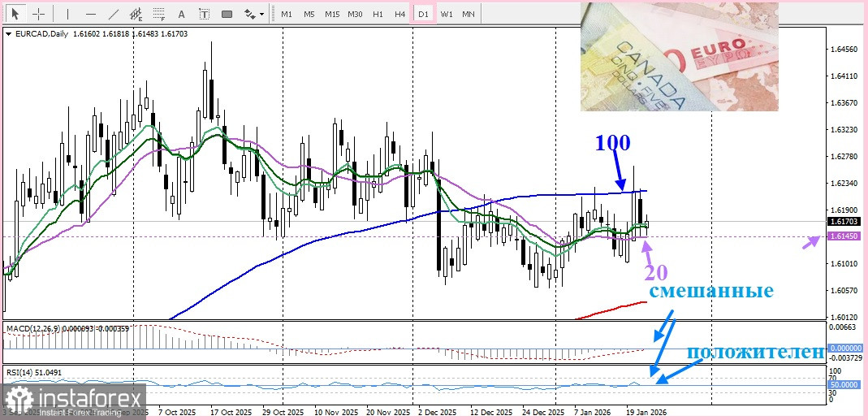Image resolution: width=868 pixels, height=420 pixels.
Task: Pick the Fibonacci retracement tool
Action: click(x=159, y=14)
